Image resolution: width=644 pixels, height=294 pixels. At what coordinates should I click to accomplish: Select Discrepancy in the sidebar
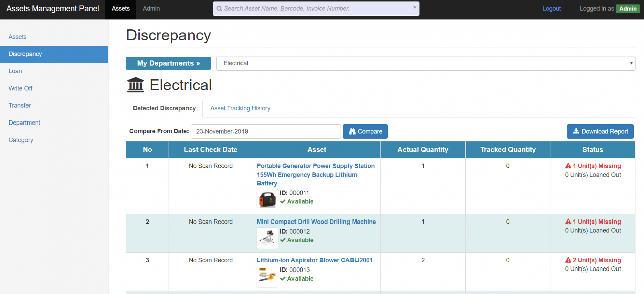click(54, 54)
